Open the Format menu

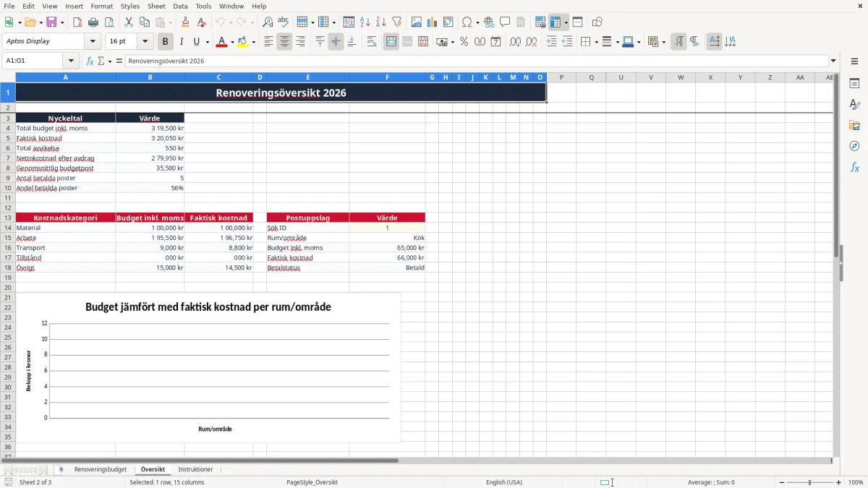(102, 6)
